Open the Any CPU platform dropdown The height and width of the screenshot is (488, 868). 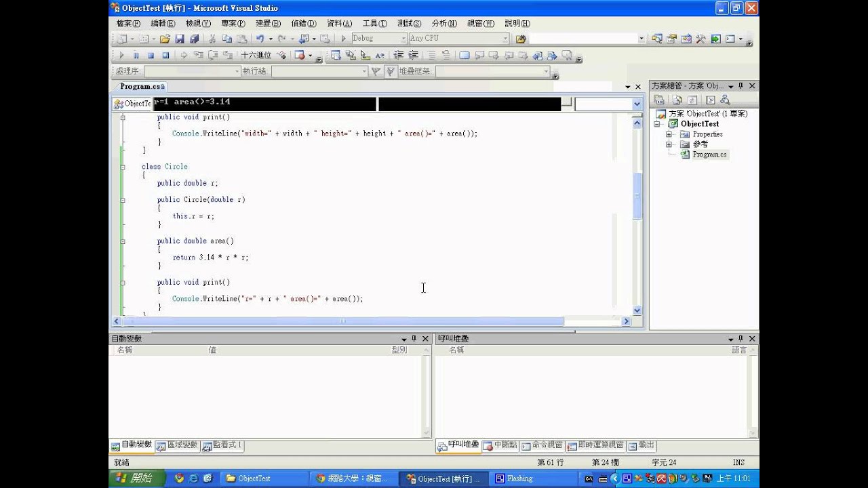505,39
